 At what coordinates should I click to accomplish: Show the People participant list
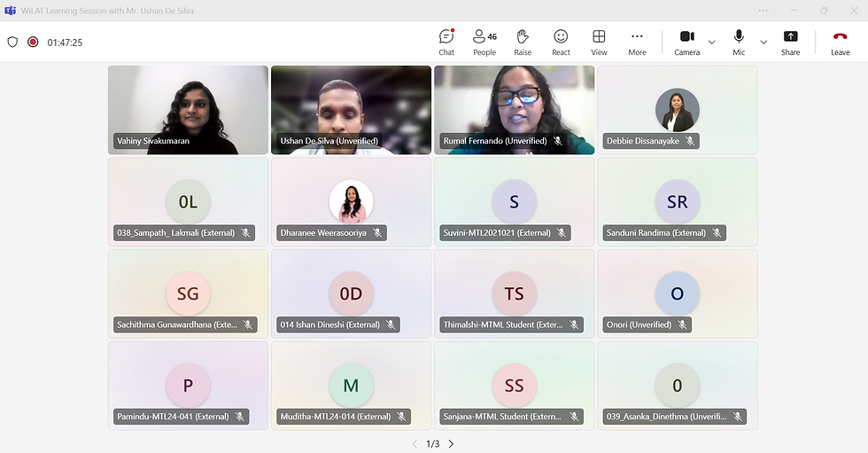[484, 43]
